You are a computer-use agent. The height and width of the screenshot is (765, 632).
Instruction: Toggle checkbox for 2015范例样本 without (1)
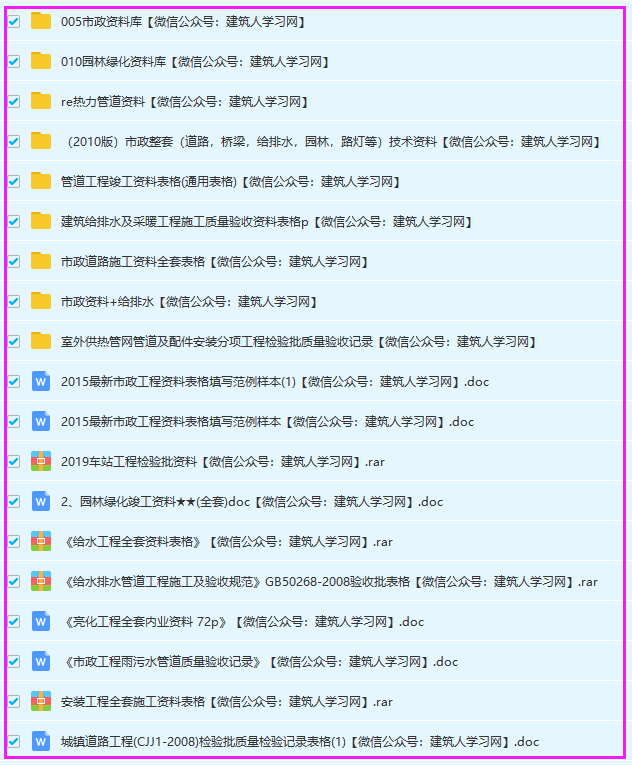click(x=14, y=422)
